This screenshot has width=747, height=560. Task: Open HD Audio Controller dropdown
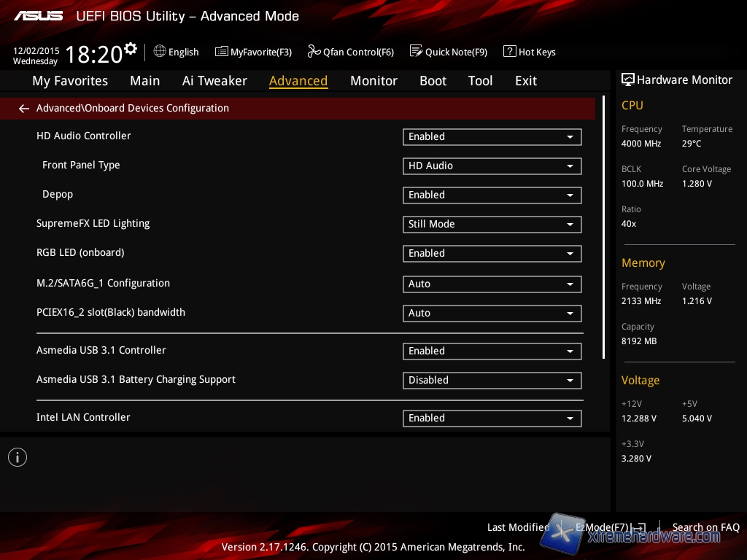pyautogui.click(x=492, y=137)
